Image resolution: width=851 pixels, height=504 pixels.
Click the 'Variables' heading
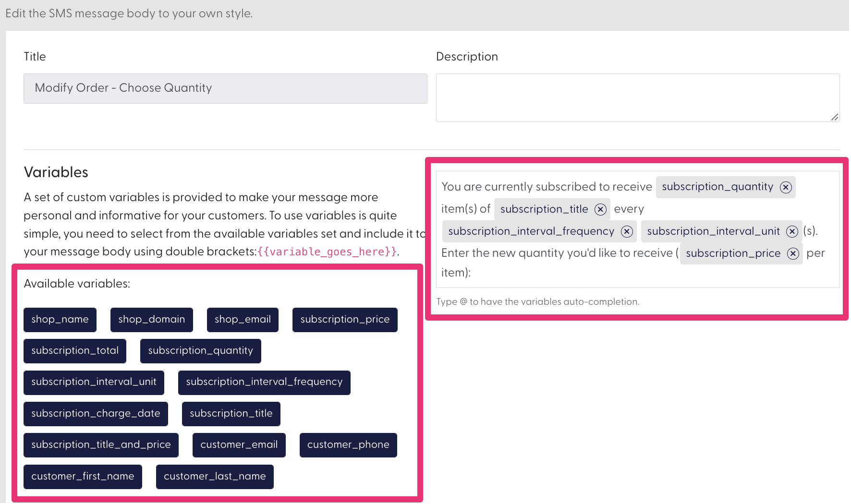click(x=56, y=172)
